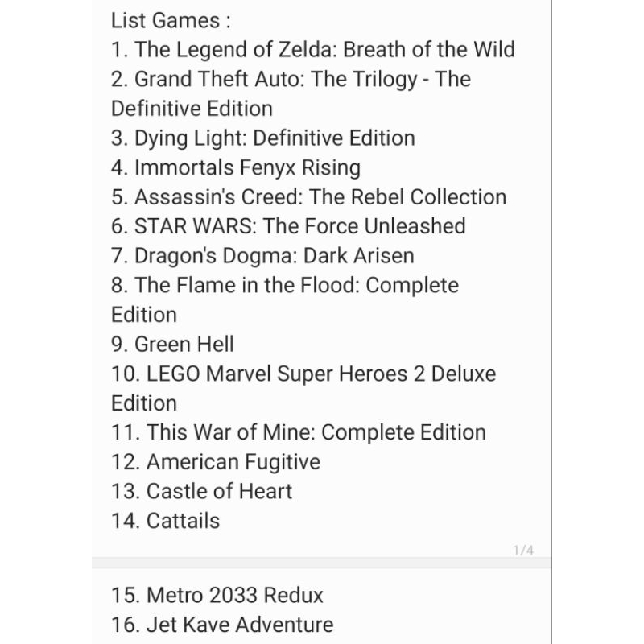
Task: Click STAR WARS: The Force Unleashed
Action: tap(288, 226)
